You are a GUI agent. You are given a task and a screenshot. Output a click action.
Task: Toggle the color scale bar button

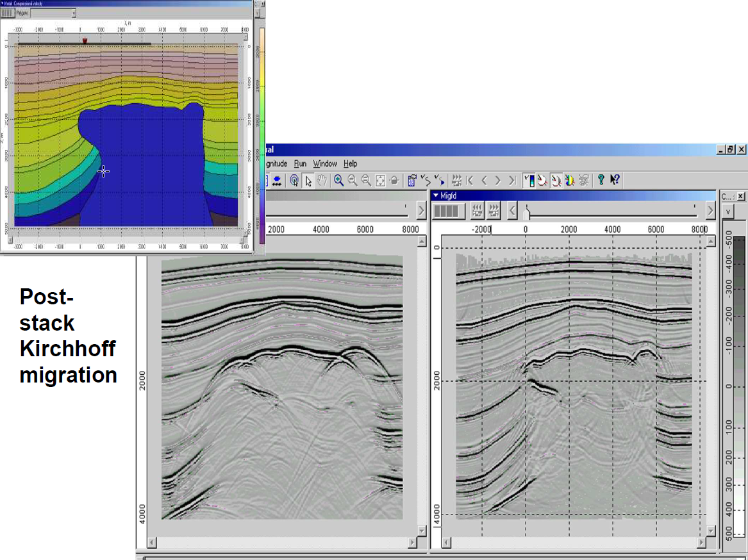pyautogui.click(x=529, y=181)
